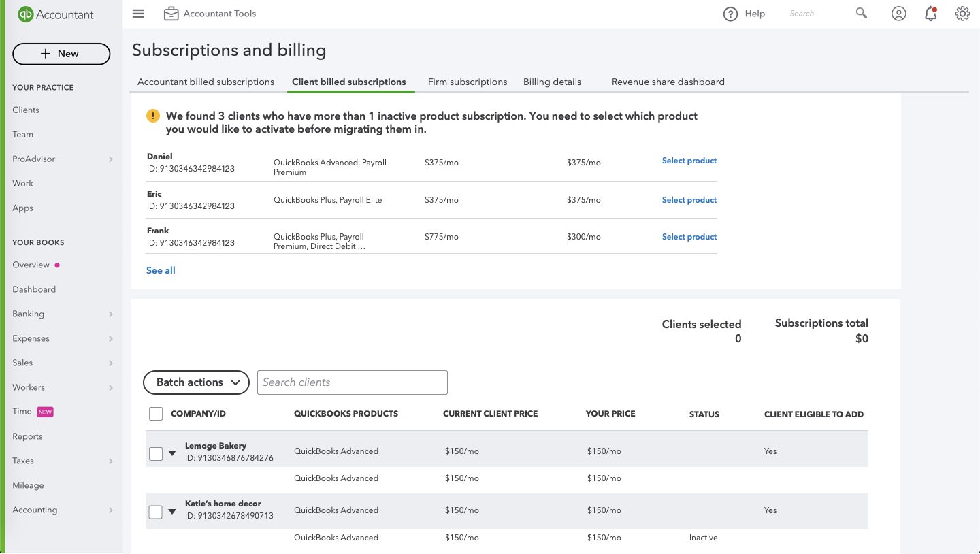Expand the Taxes submenu chevron
Screen dimensions: 980x554
tap(110, 461)
